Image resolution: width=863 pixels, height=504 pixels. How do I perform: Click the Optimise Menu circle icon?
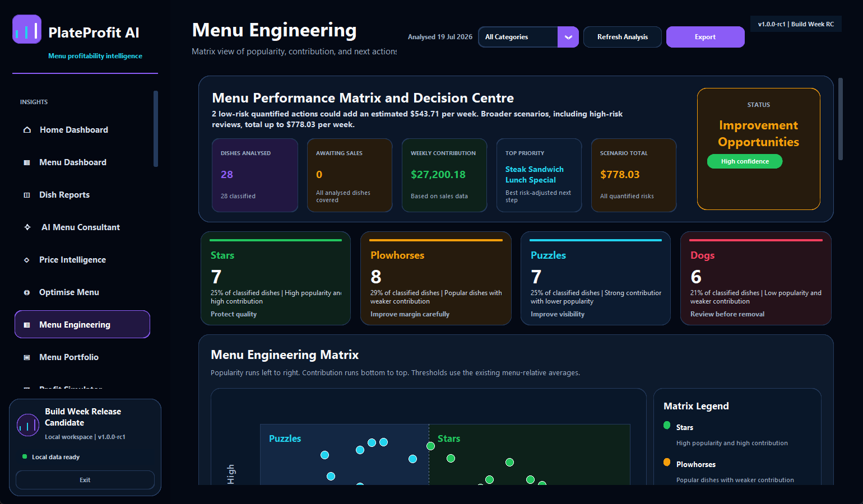click(27, 292)
